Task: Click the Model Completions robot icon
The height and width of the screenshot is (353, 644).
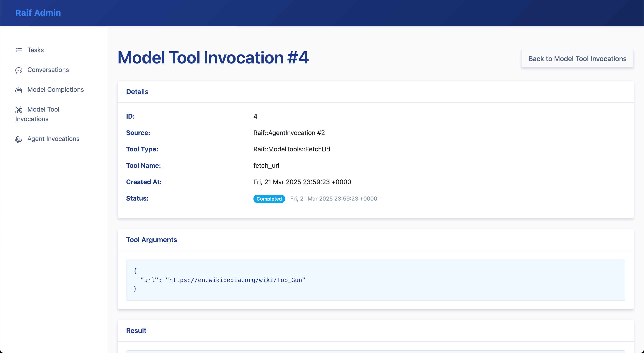Action: (19, 90)
